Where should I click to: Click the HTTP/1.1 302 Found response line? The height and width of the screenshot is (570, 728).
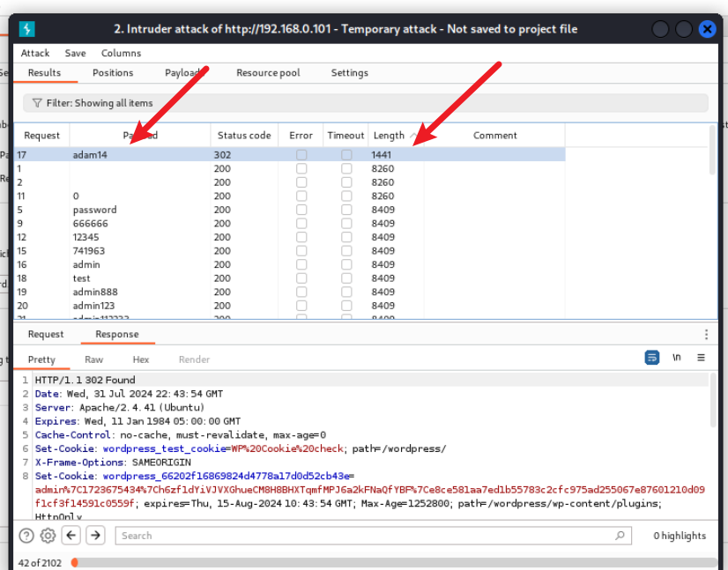click(x=85, y=380)
